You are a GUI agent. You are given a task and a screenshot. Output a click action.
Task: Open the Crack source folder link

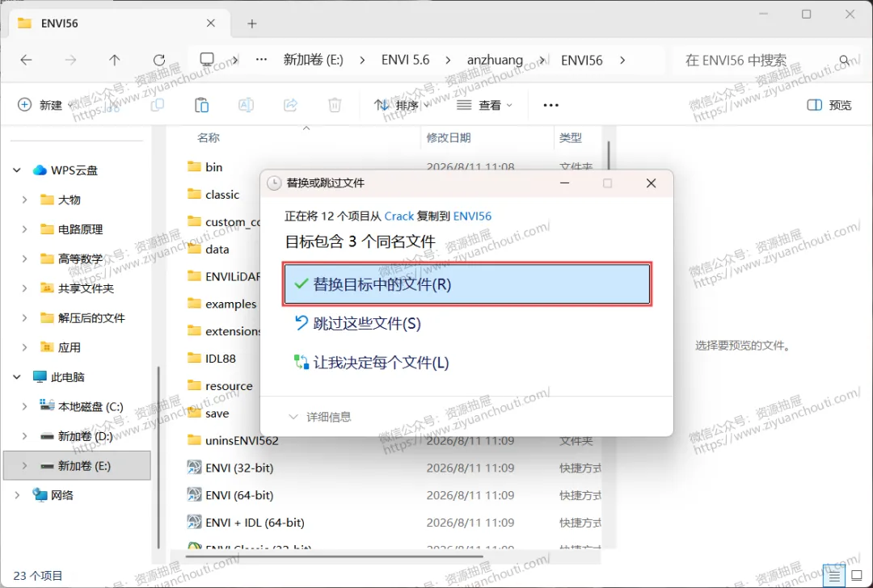coord(399,216)
